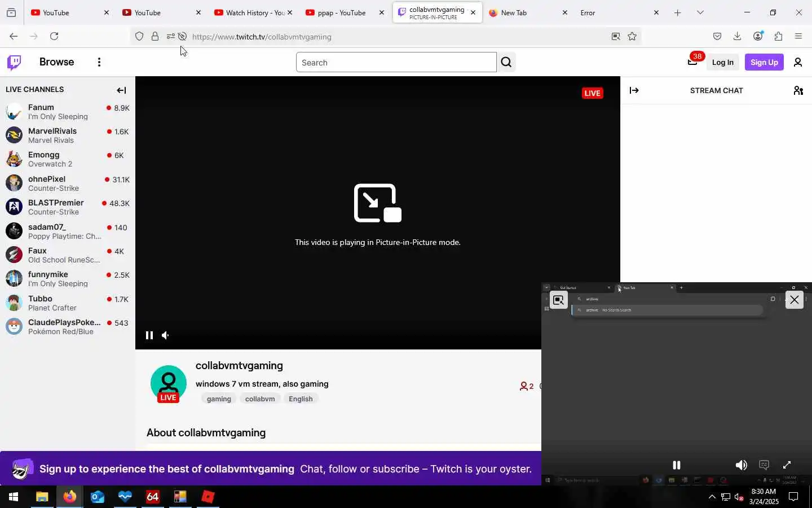This screenshot has width=812, height=508.
Task: Open the list all tabs dropdown
Action: (700, 12)
